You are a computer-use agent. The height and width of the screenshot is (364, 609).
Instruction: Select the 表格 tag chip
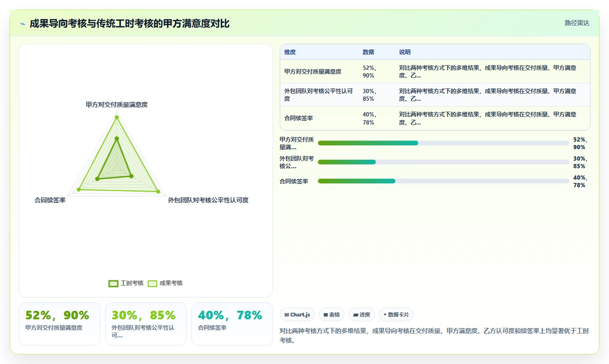click(x=332, y=315)
